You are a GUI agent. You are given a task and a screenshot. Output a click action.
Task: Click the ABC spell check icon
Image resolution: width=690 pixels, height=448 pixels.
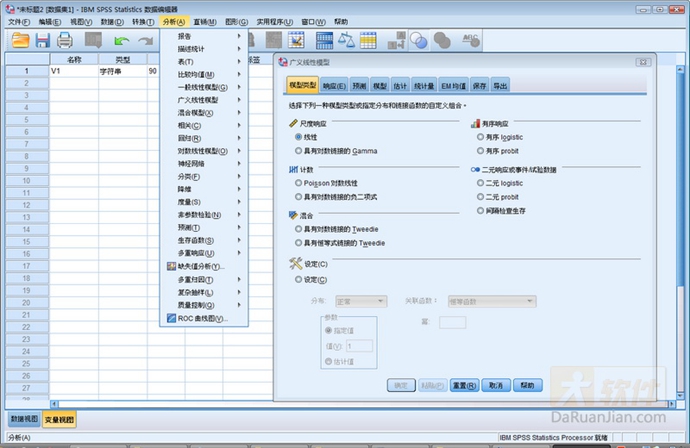[470, 40]
